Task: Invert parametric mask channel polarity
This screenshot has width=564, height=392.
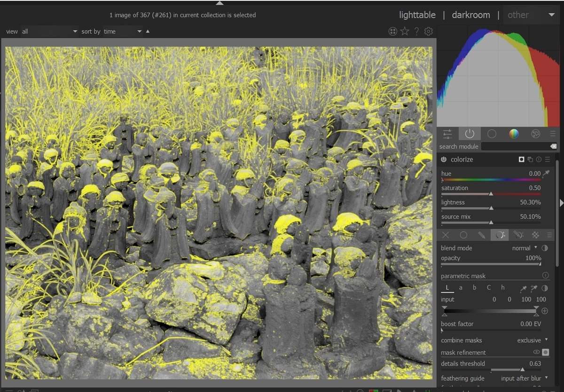Action: click(x=545, y=288)
